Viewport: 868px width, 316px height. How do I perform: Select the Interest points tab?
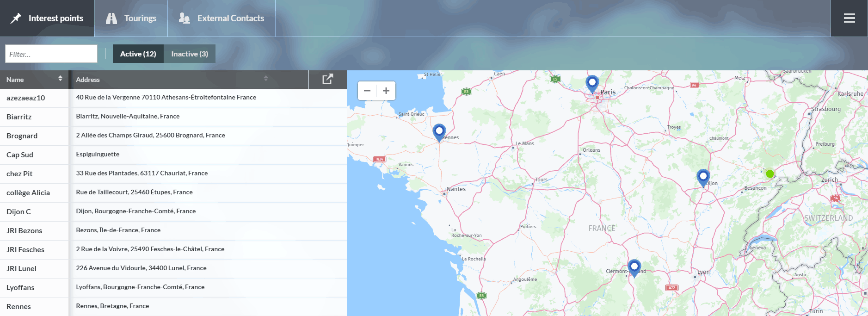pos(47,18)
